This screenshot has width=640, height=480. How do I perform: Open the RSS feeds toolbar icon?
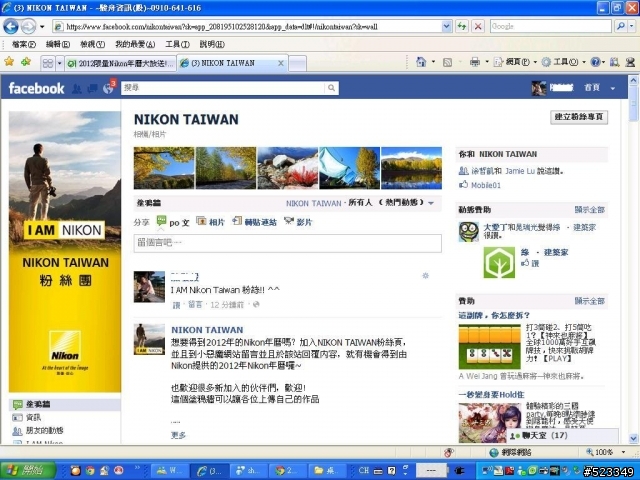[447, 62]
